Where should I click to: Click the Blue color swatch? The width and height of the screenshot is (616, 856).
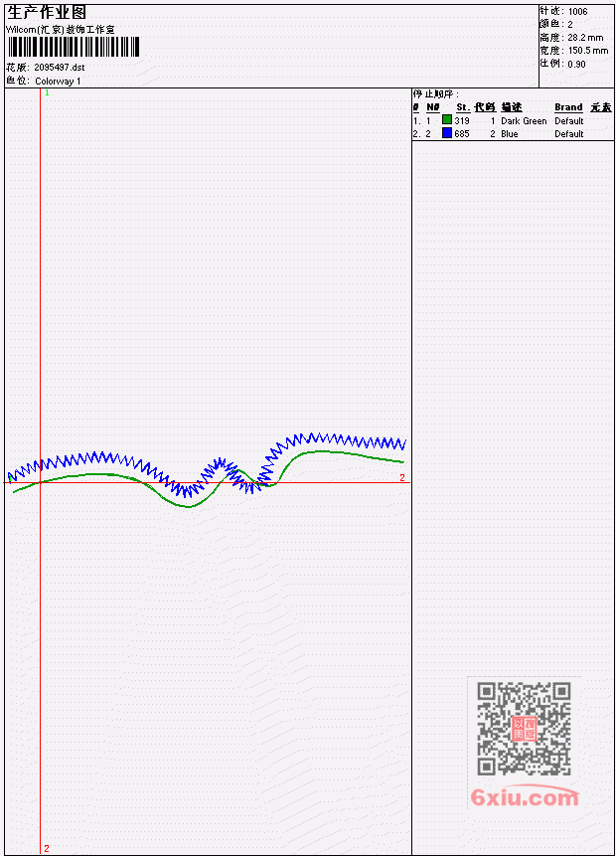(x=447, y=133)
